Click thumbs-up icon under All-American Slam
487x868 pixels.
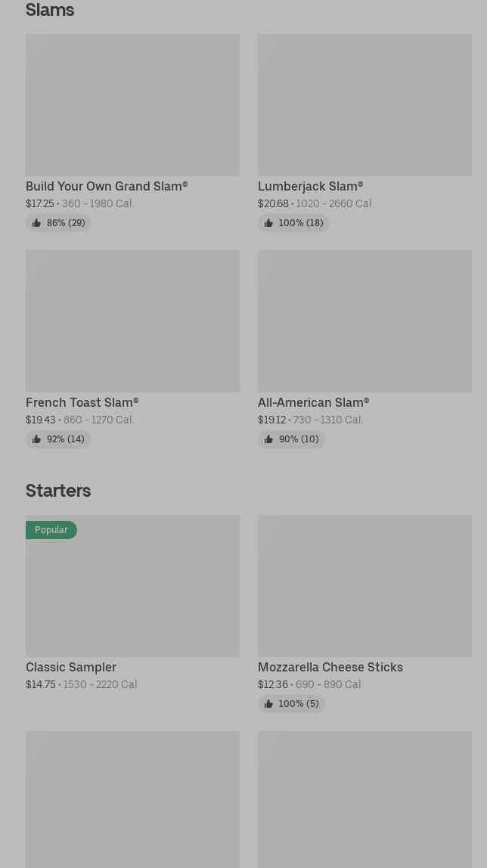268,439
